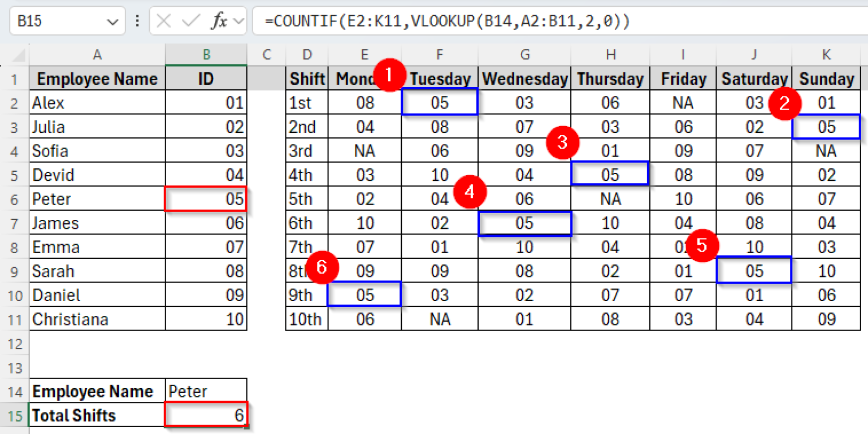Click the Enter checkmark icon near formula bar

click(x=190, y=20)
